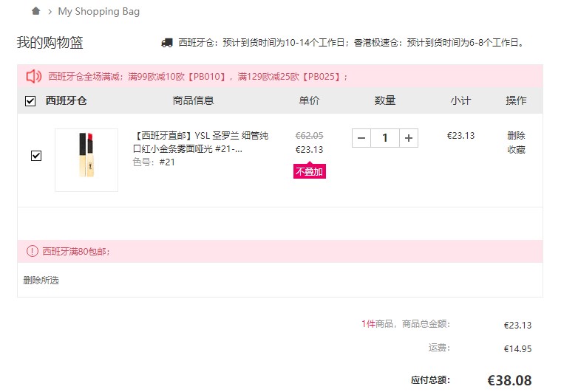
Task: Click 删除 to remove the item
Action: tap(516, 135)
